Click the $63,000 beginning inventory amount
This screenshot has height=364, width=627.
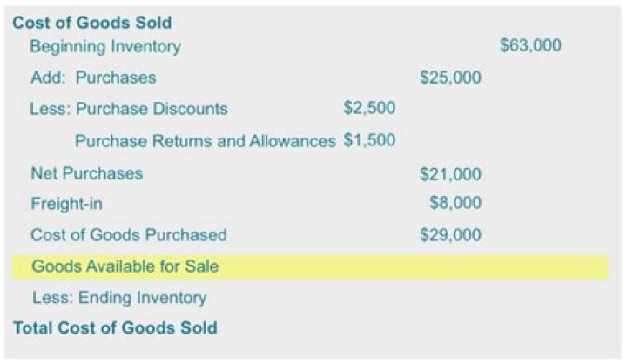click(x=530, y=45)
